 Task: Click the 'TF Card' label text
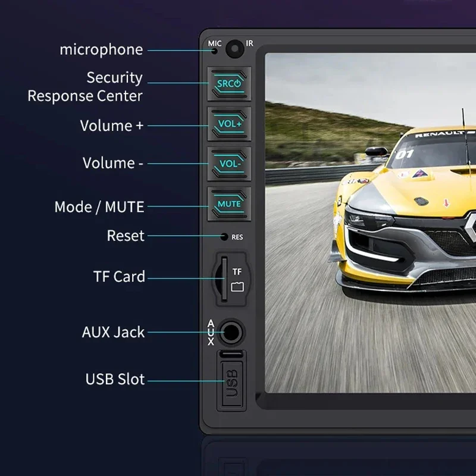(119, 277)
